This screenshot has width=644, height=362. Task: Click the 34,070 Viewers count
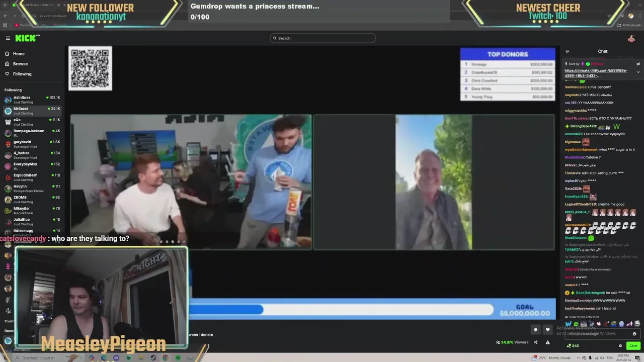point(512,342)
